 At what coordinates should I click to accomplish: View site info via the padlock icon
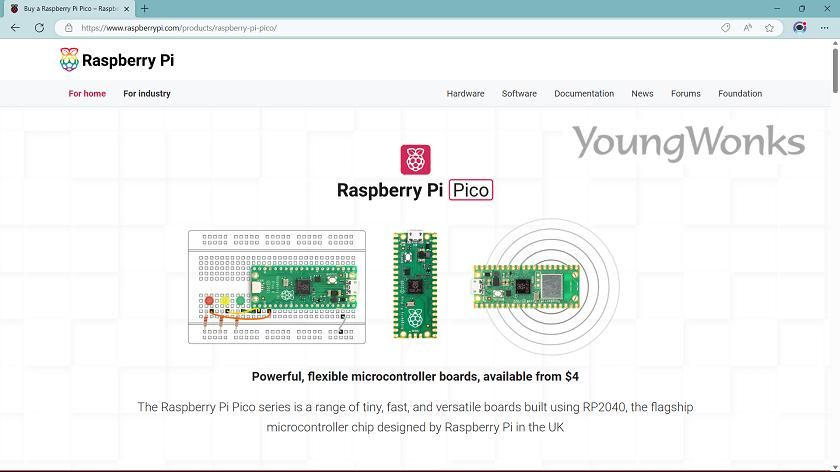click(69, 28)
